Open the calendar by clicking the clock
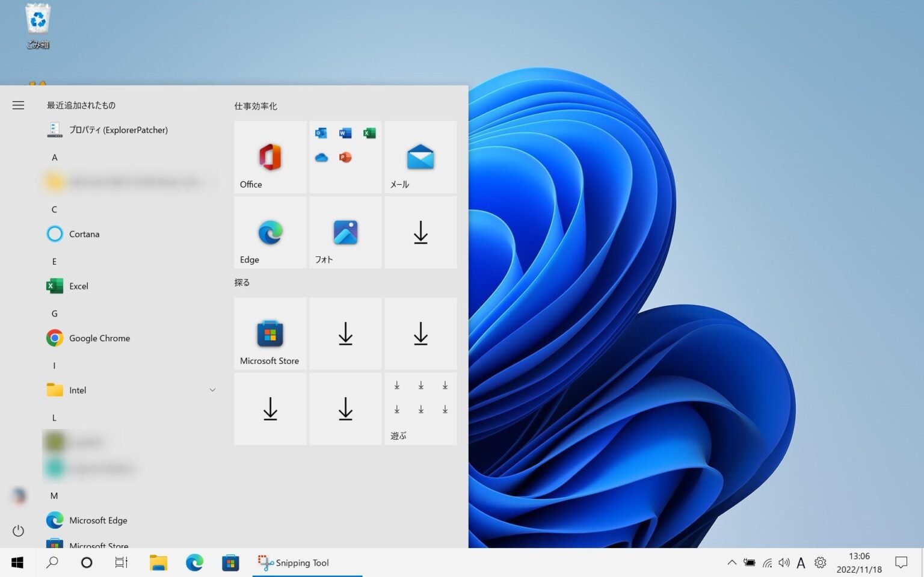This screenshot has height=577, width=924. pyautogui.click(x=859, y=563)
